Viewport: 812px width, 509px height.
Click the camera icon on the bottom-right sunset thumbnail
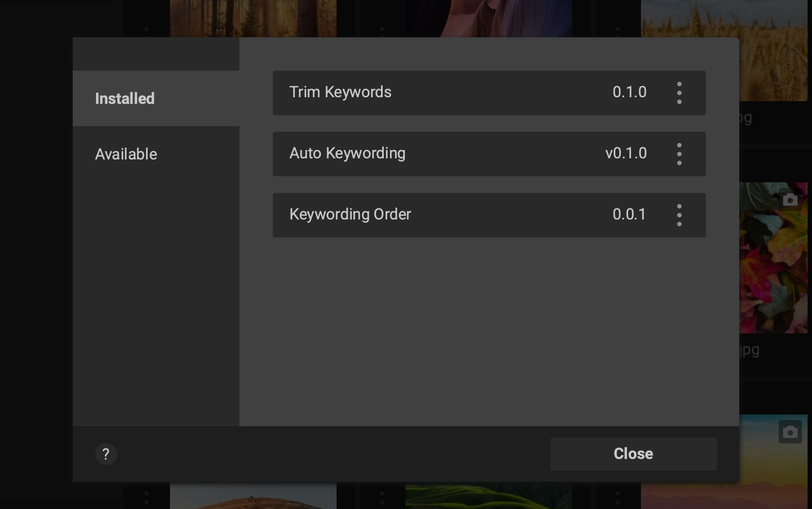click(x=790, y=432)
